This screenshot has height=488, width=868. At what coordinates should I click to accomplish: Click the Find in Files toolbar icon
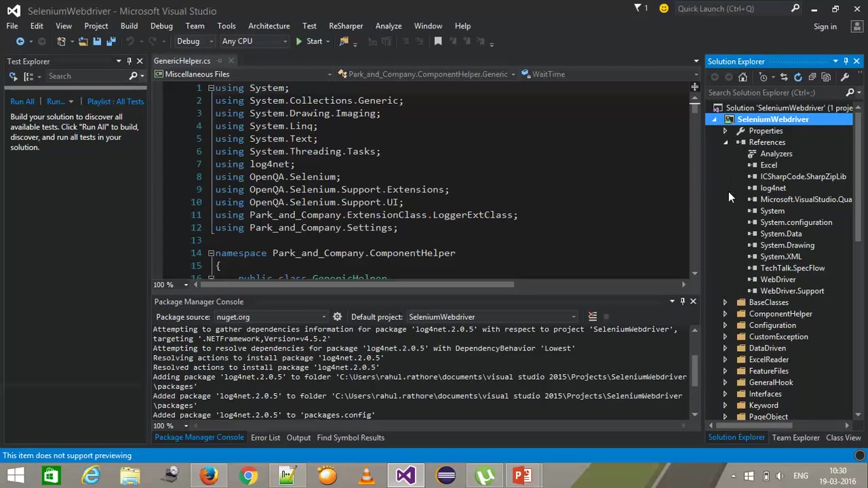click(344, 41)
